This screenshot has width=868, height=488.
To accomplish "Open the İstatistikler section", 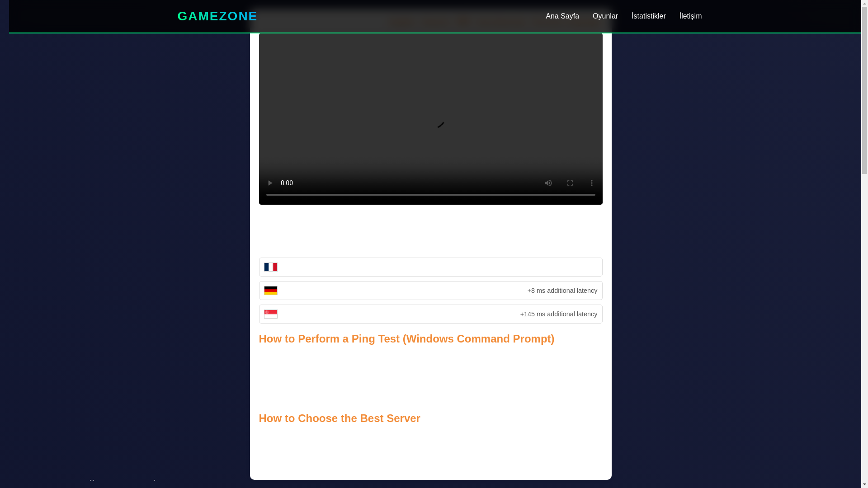I will point(648,16).
